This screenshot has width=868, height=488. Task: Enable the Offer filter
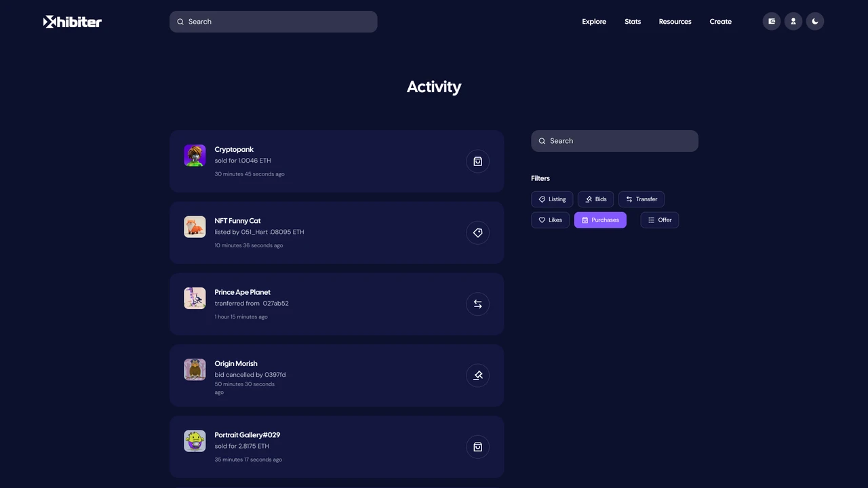point(660,220)
